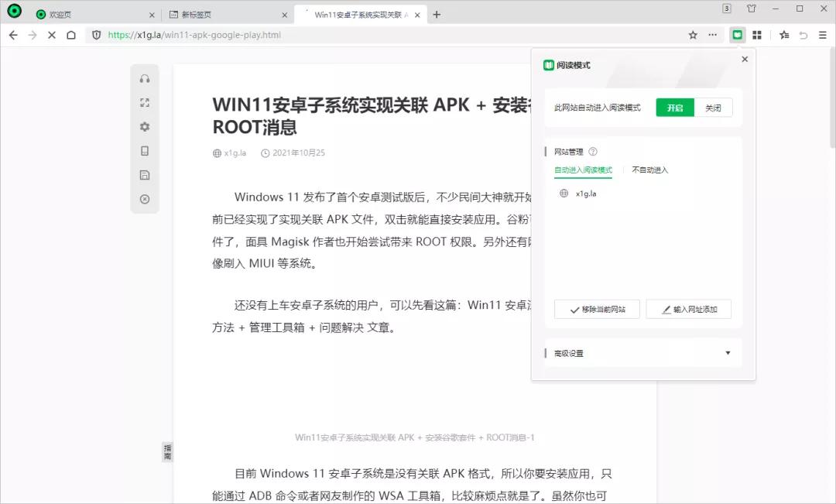Select the read-aloud headphones icon
This screenshot has height=504, width=836.
(x=144, y=77)
